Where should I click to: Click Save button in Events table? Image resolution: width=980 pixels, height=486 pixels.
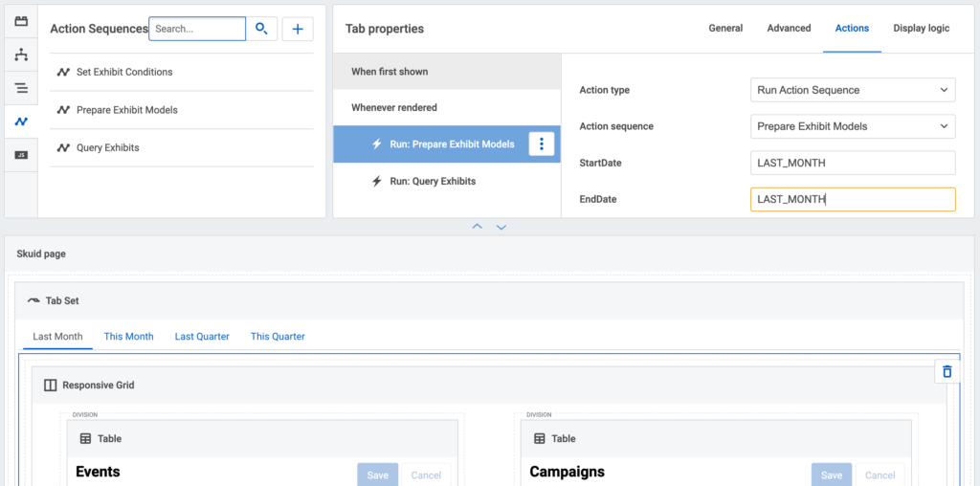pos(377,475)
